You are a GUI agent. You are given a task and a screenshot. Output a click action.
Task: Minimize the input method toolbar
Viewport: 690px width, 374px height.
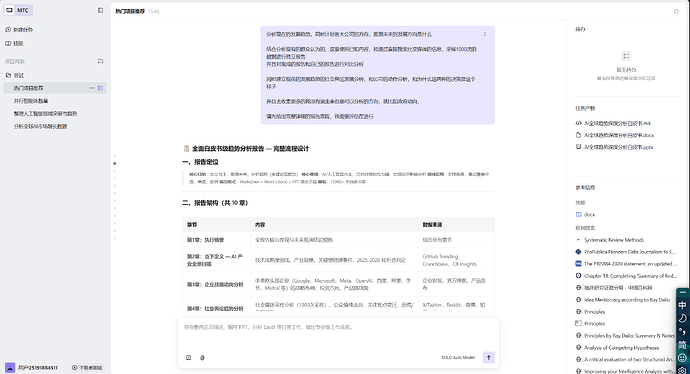(x=683, y=293)
